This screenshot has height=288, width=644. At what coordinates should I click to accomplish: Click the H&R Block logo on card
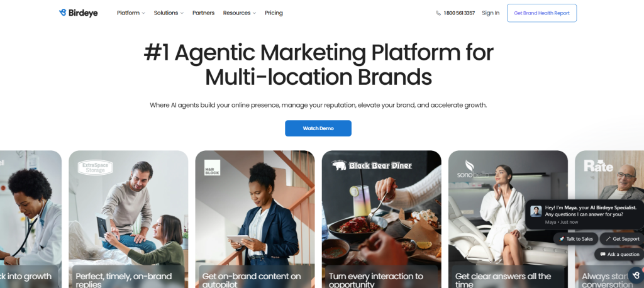coord(213,168)
